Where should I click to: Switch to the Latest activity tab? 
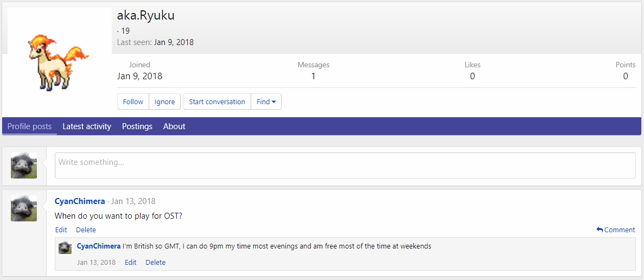click(87, 126)
